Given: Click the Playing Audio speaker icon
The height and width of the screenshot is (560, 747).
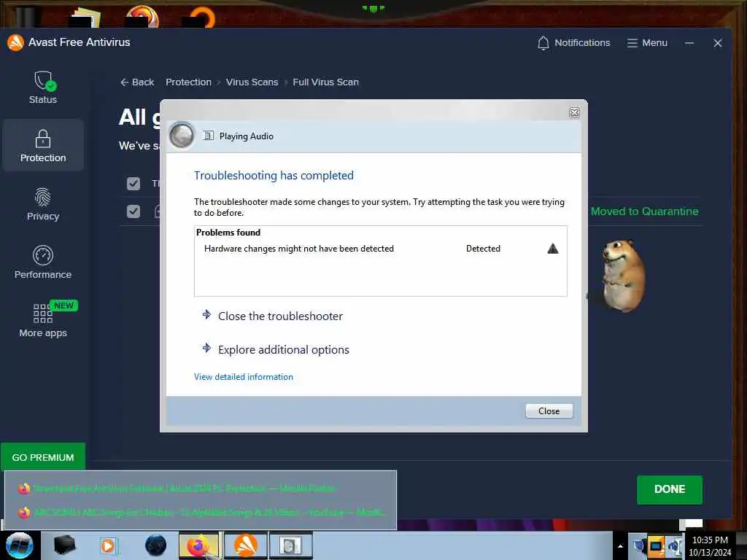Looking at the screenshot, I should coord(208,136).
